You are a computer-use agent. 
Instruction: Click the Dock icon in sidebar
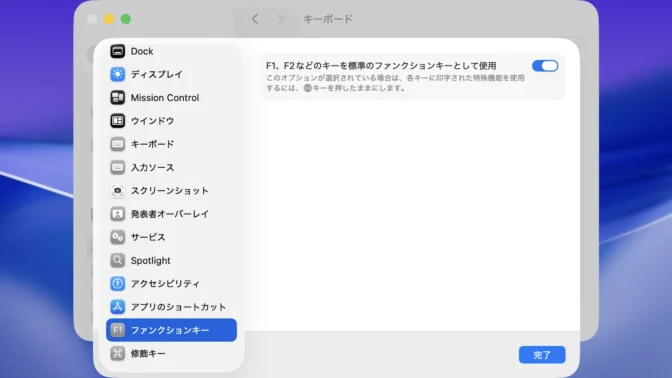pyautogui.click(x=117, y=51)
